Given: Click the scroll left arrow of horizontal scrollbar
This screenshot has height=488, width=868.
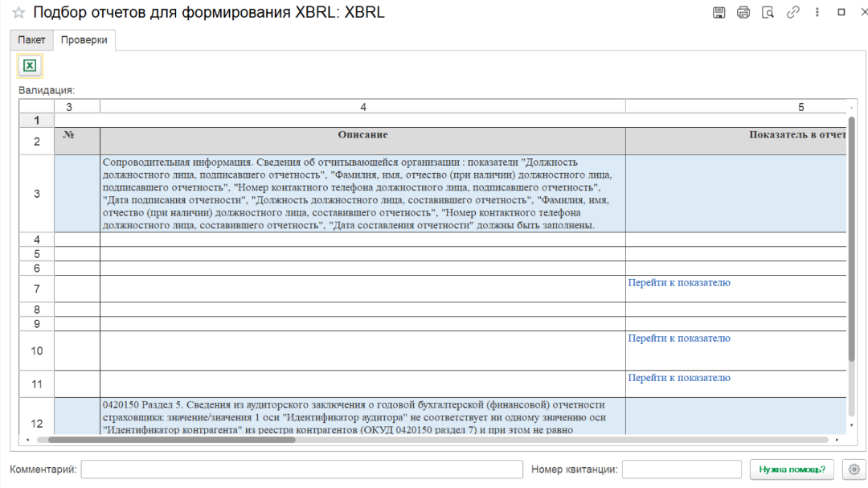Looking at the screenshot, I should point(27,440).
